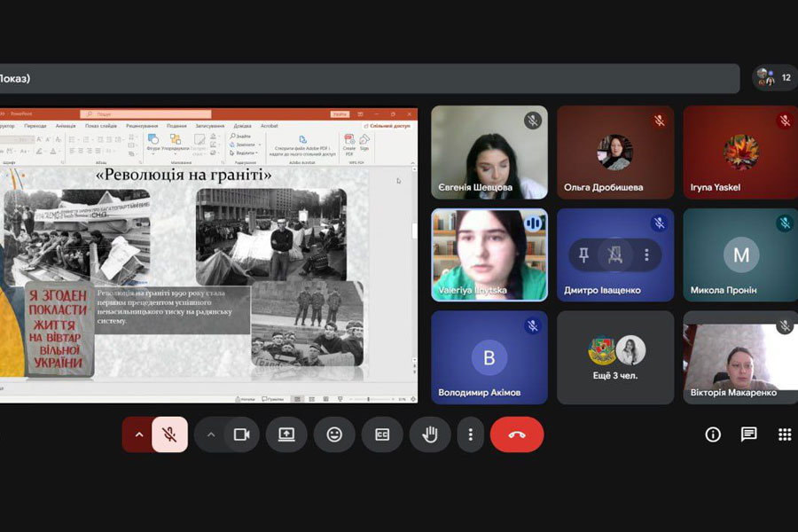
Task: Open the Показ слайдів ribbon tab
Action: click(100, 126)
